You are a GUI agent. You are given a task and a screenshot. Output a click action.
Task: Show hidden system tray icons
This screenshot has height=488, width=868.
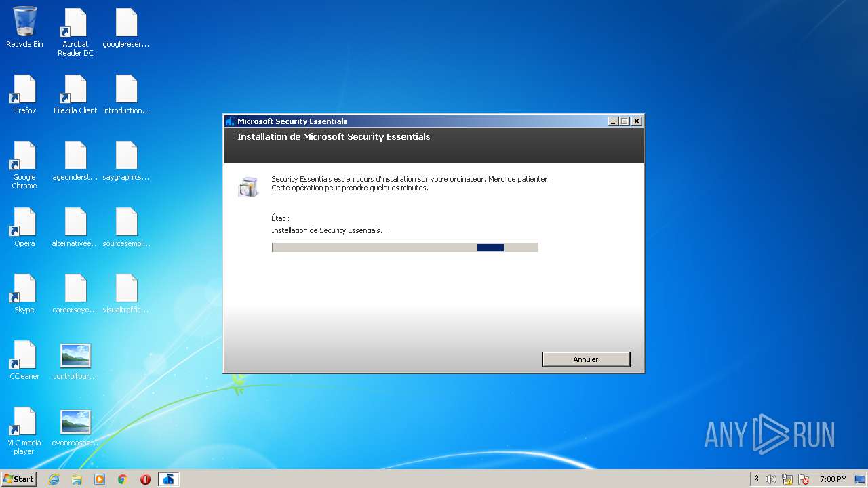point(756,479)
